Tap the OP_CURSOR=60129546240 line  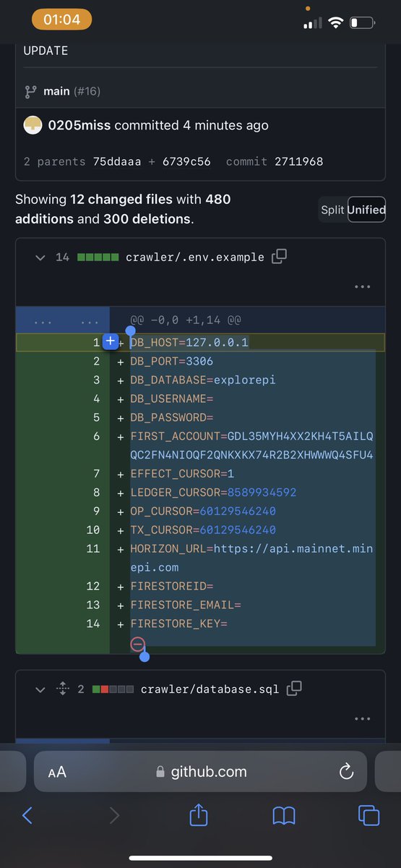(x=203, y=511)
